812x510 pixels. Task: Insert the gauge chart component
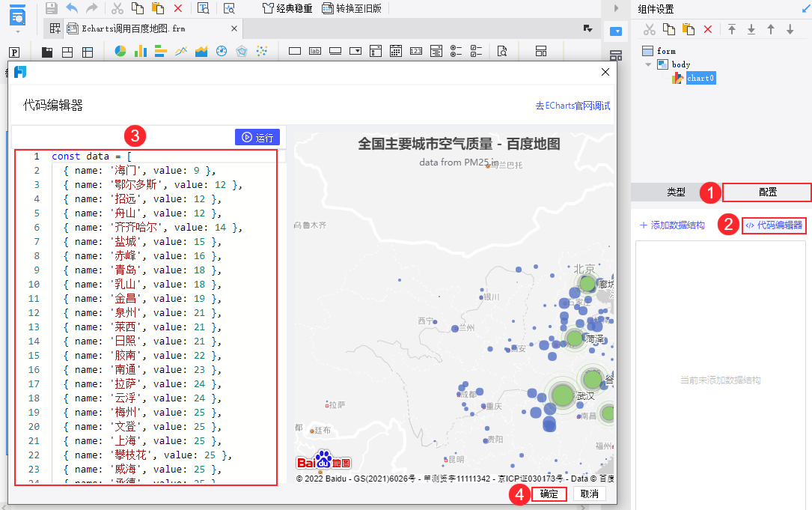[221, 51]
